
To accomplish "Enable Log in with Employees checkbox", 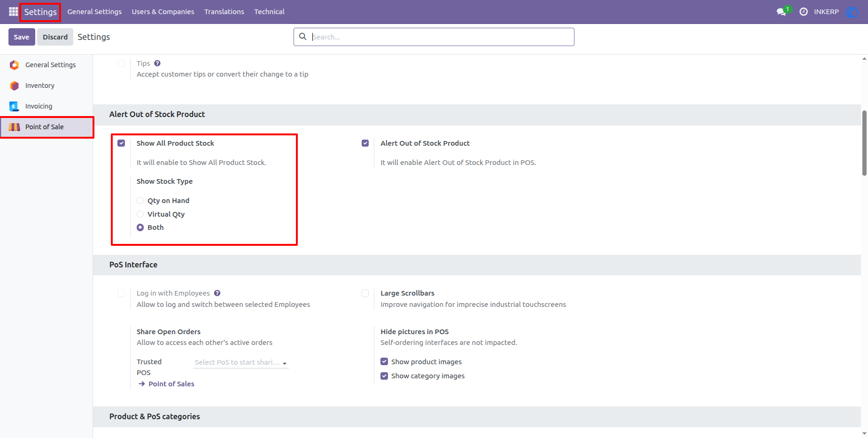I will coord(121,293).
